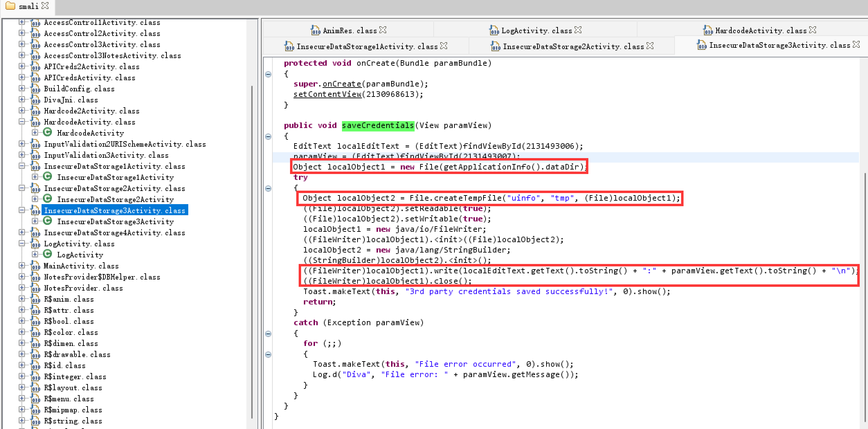Click the R$id.class file icon
The width and height of the screenshot is (868, 429).
pos(35,365)
